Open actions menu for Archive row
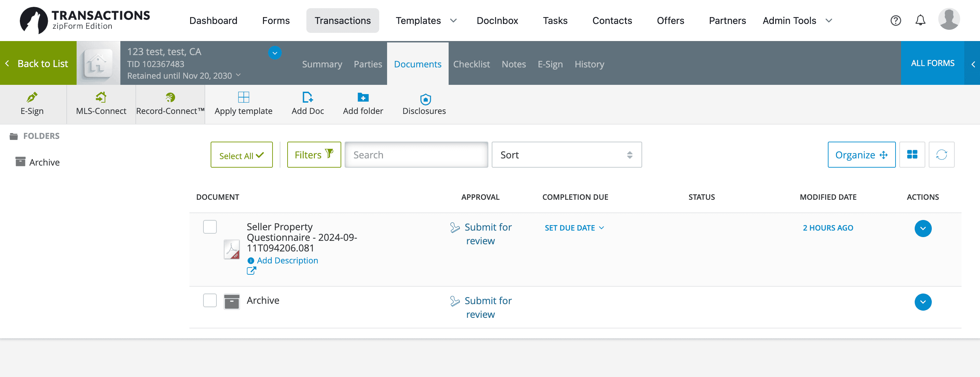The height and width of the screenshot is (377, 980). click(x=923, y=302)
